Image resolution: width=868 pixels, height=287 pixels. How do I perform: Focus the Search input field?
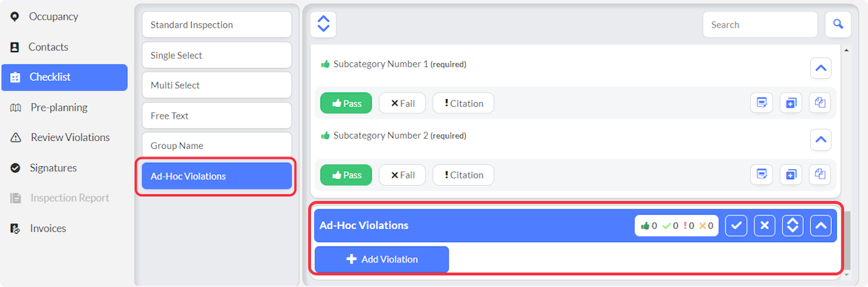point(760,25)
